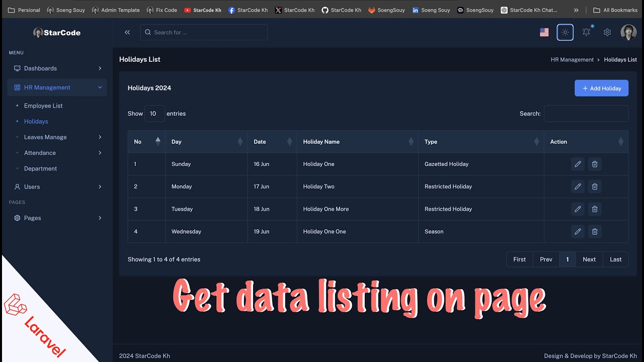The width and height of the screenshot is (644, 362).
Task: Go to Last page
Action: (x=616, y=259)
